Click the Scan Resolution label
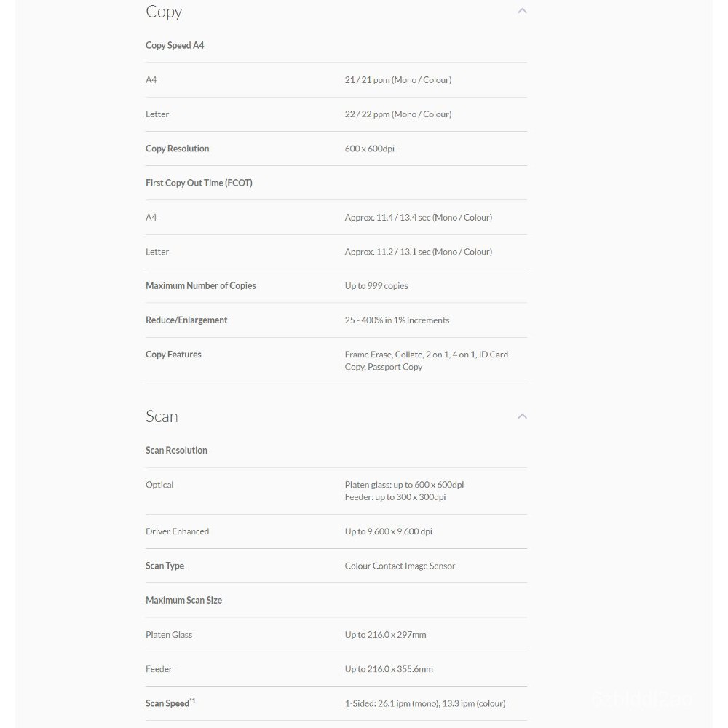Image resolution: width=728 pixels, height=728 pixels. point(176,451)
